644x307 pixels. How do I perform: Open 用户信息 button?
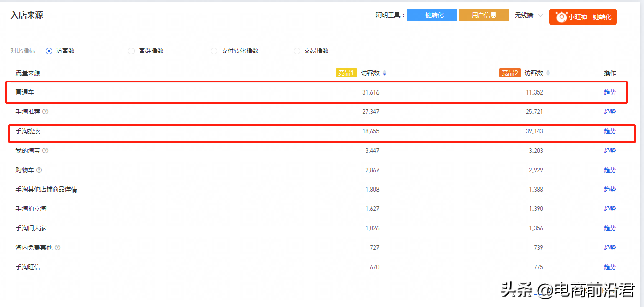[x=484, y=15]
